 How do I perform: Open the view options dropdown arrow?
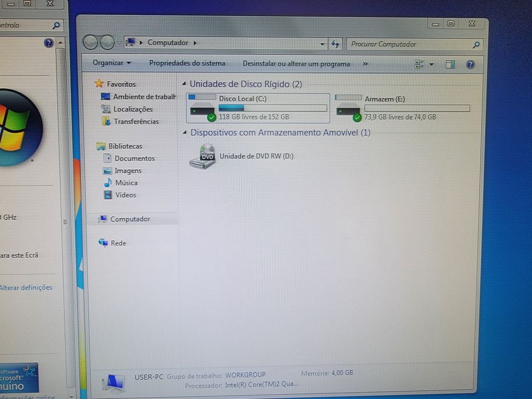click(x=432, y=64)
